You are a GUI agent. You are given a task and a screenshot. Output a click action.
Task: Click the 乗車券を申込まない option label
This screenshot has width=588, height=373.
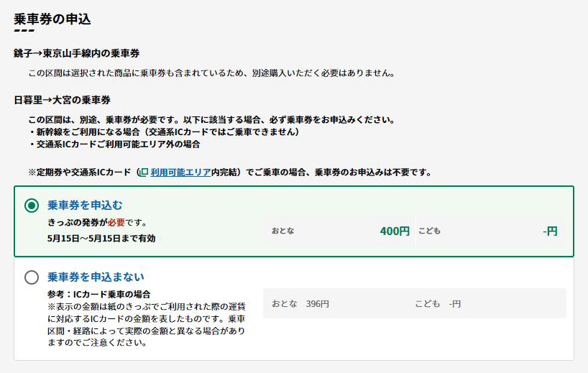96,277
